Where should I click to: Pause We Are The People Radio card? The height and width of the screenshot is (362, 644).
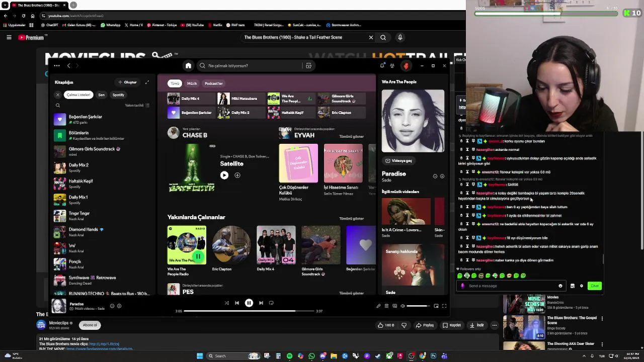click(x=198, y=257)
